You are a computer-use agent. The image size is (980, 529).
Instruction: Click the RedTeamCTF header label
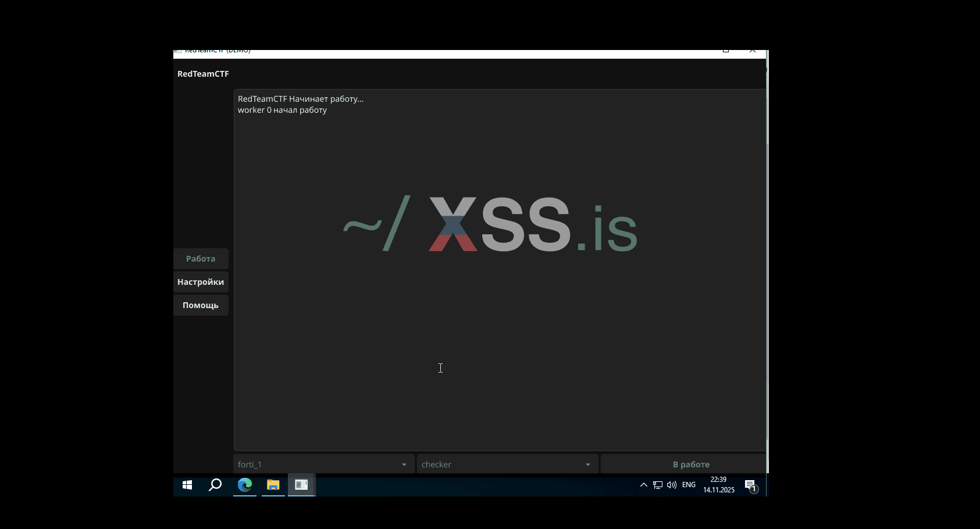(x=203, y=74)
